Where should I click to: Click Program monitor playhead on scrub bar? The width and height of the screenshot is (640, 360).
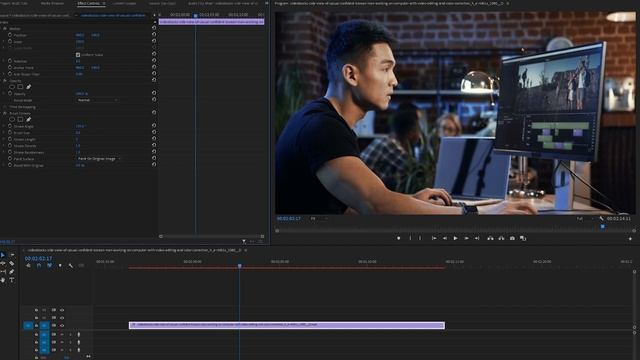click(x=602, y=227)
